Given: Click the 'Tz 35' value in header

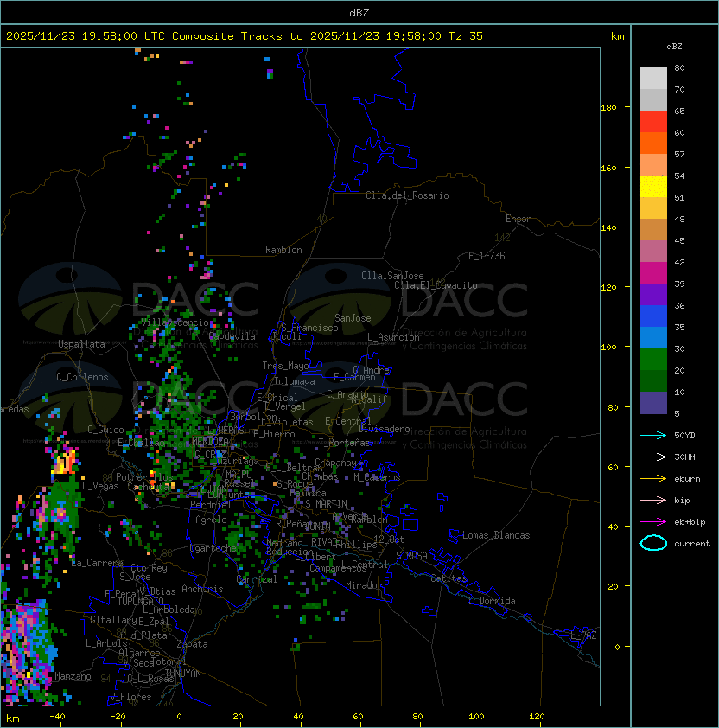Looking at the screenshot, I should click(x=466, y=36).
